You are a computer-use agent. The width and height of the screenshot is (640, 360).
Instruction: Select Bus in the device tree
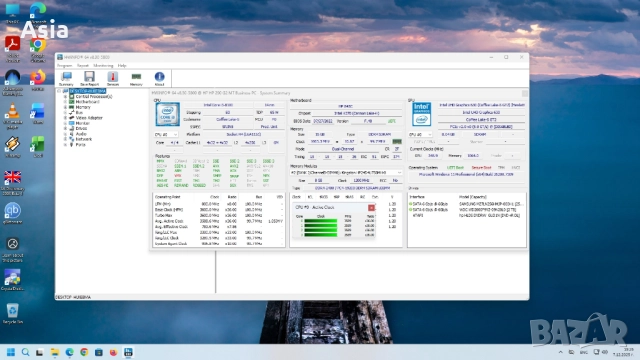point(79,112)
